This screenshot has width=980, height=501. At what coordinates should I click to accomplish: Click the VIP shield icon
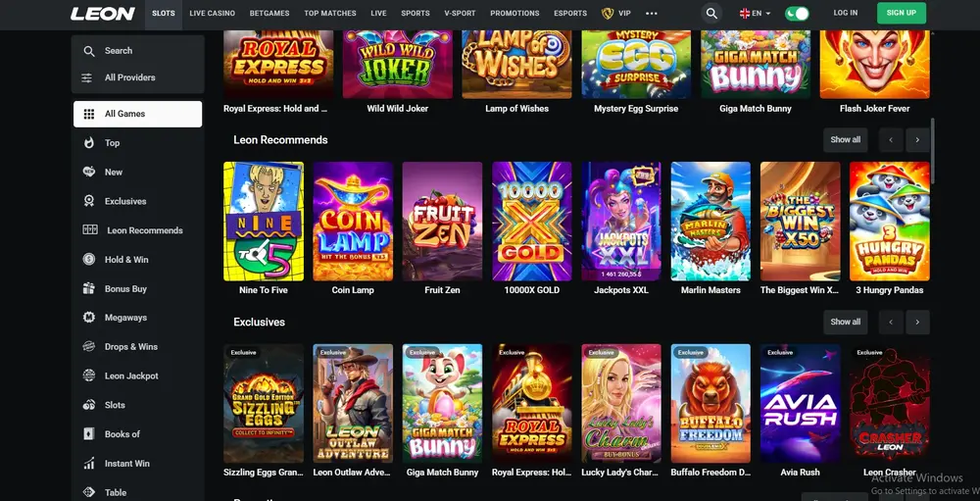[x=607, y=13]
